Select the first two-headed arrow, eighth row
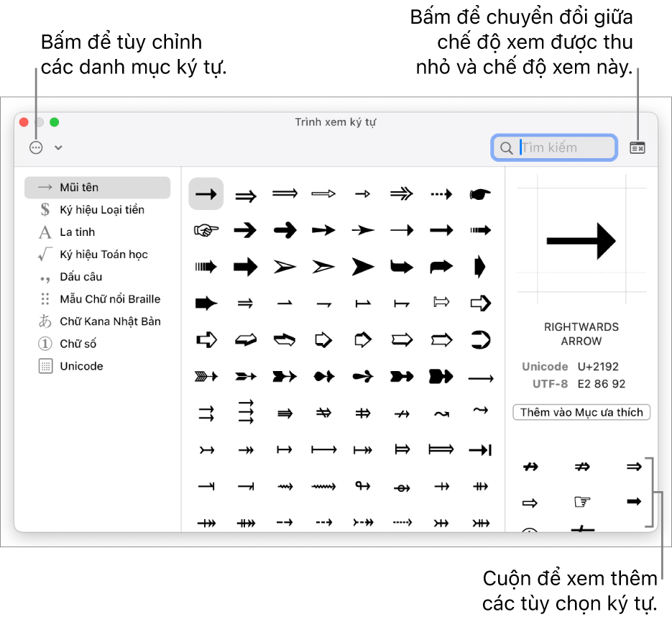Viewport: 672px width, 622px height. coord(246,450)
